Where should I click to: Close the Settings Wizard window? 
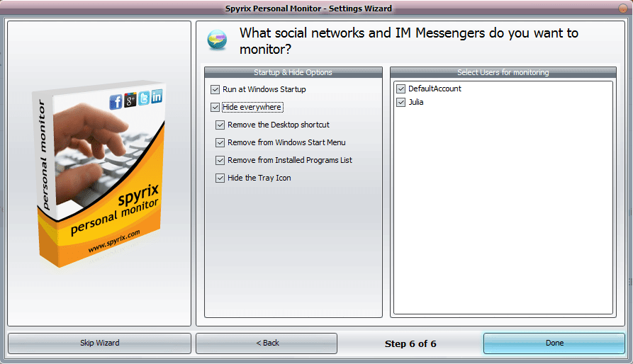point(623,8)
